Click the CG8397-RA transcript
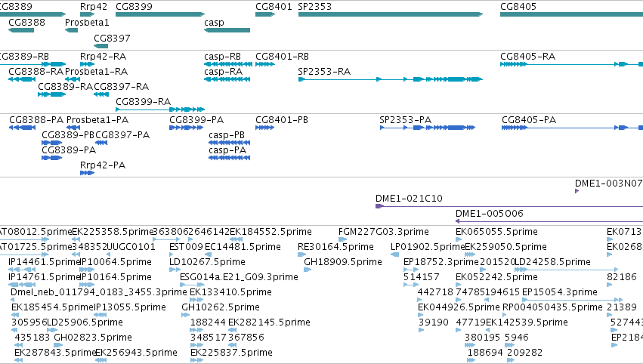 [x=101, y=94]
